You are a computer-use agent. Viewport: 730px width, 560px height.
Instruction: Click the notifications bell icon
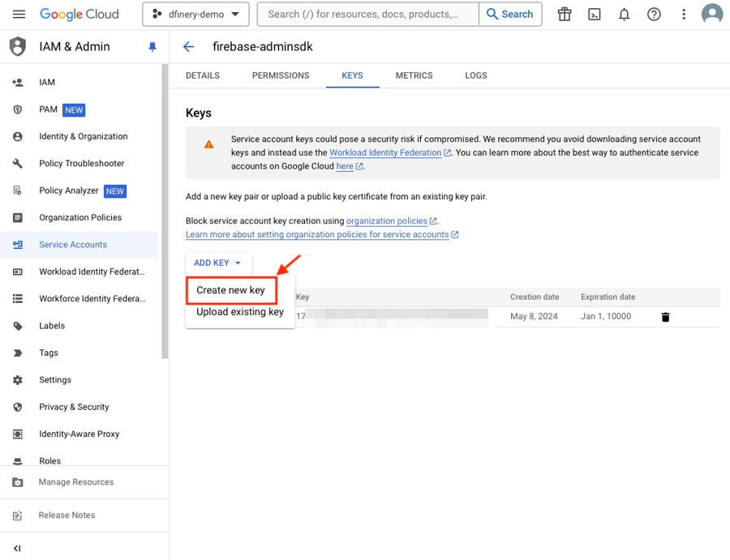coord(624,14)
